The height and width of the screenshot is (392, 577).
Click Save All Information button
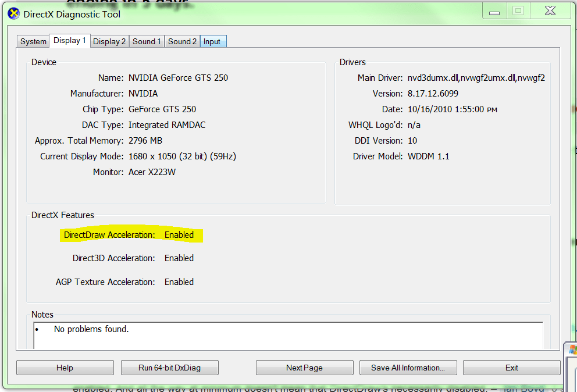408,368
